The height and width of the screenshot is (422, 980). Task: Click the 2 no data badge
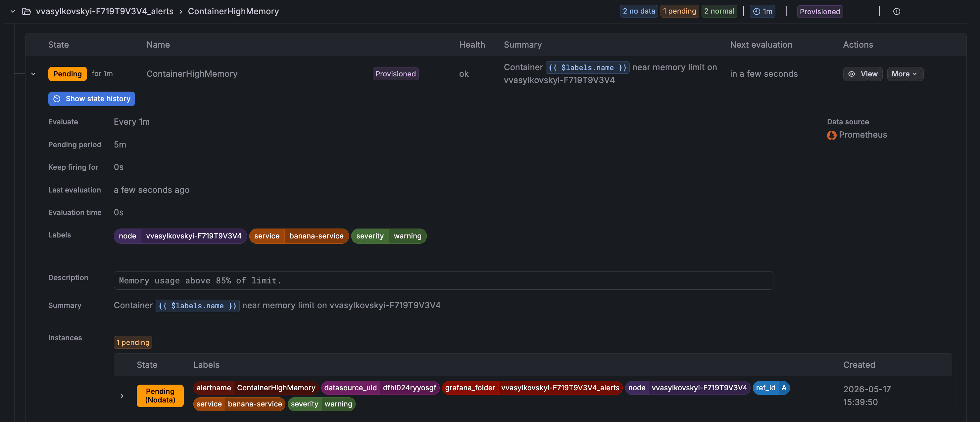(639, 11)
